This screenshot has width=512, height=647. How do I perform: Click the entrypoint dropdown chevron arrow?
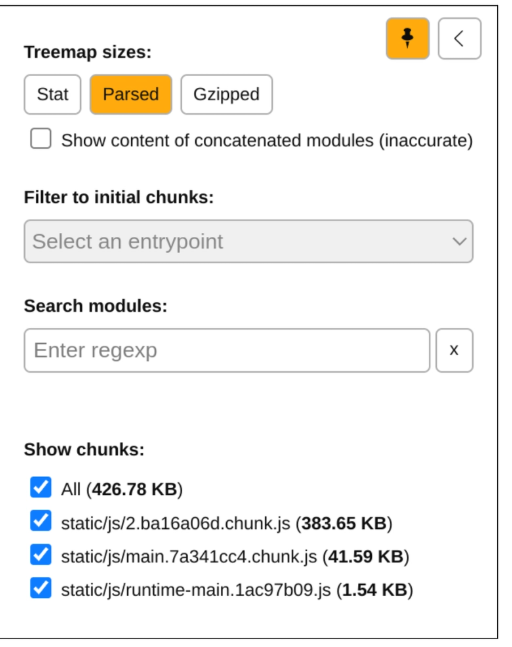[x=459, y=241]
